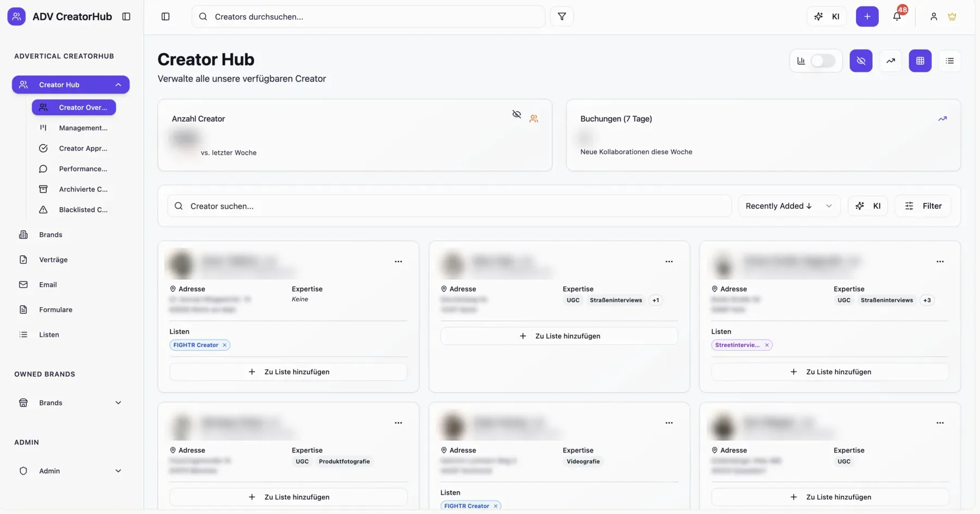Open the user profile icon
The image size is (980, 514).
coord(933,16)
